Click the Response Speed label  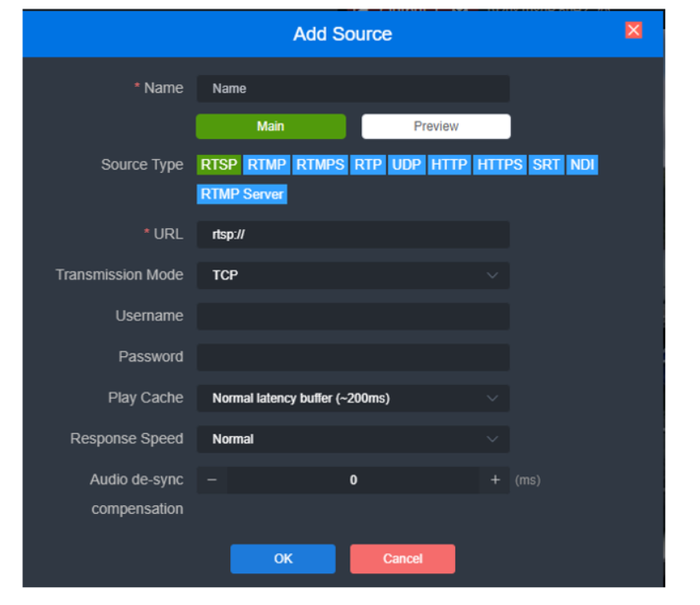pyautogui.click(x=126, y=439)
